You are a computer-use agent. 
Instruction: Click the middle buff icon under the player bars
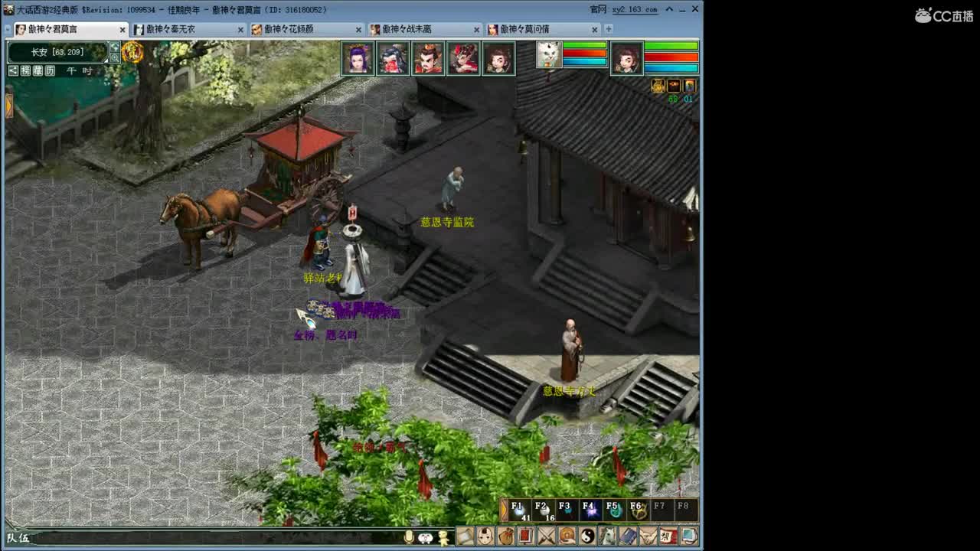(674, 86)
